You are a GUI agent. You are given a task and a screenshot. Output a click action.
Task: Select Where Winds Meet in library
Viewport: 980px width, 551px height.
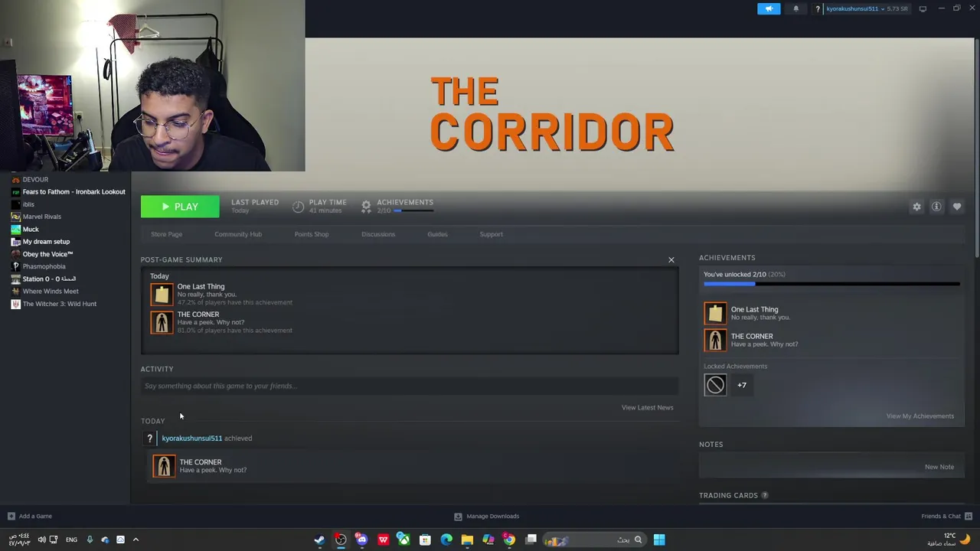[51, 292]
